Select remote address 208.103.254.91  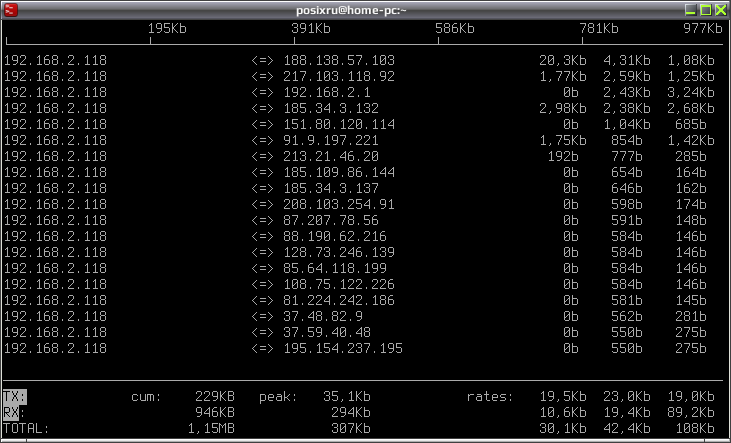[x=339, y=204]
